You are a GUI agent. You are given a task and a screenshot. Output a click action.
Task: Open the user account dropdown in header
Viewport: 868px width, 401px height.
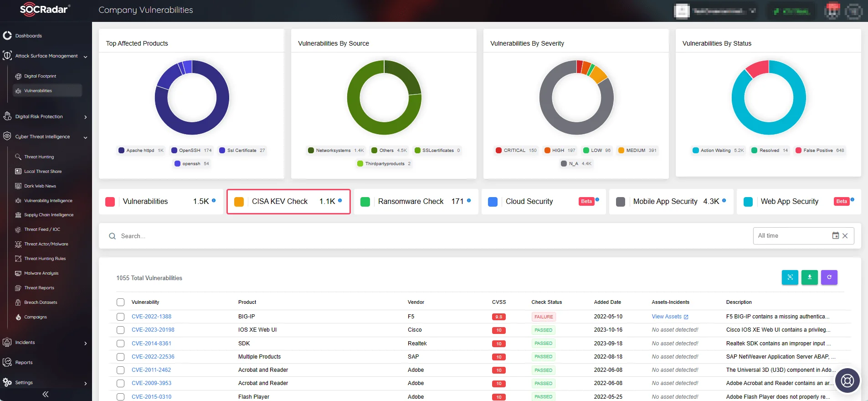(x=715, y=11)
